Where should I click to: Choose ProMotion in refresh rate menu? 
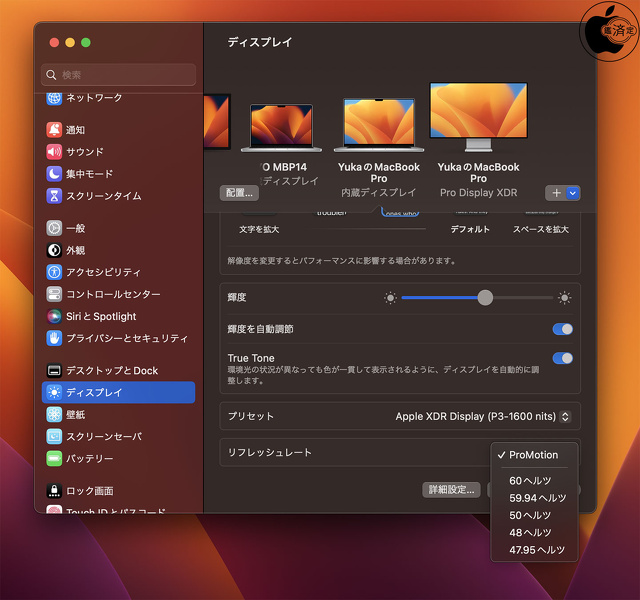pyautogui.click(x=533, y=455)
